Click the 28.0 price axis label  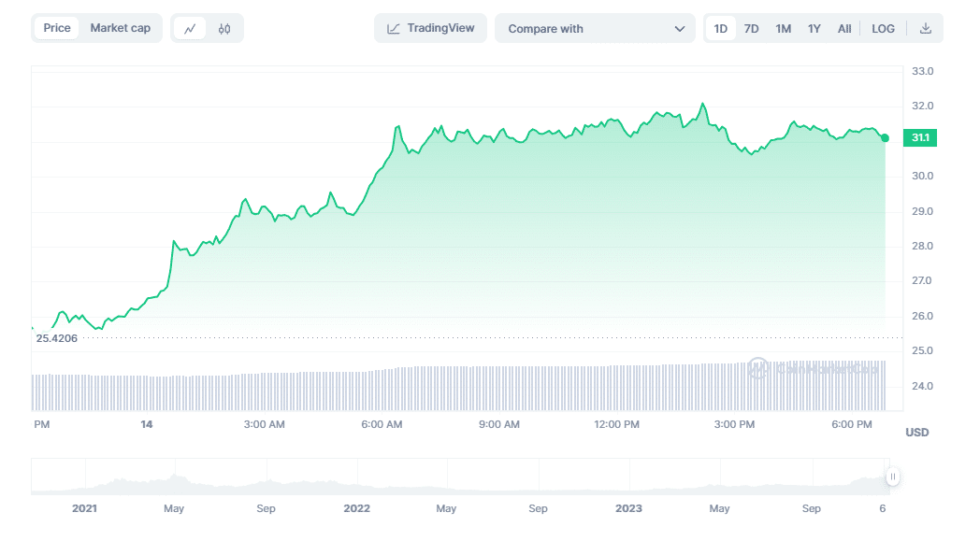(923, 246)
